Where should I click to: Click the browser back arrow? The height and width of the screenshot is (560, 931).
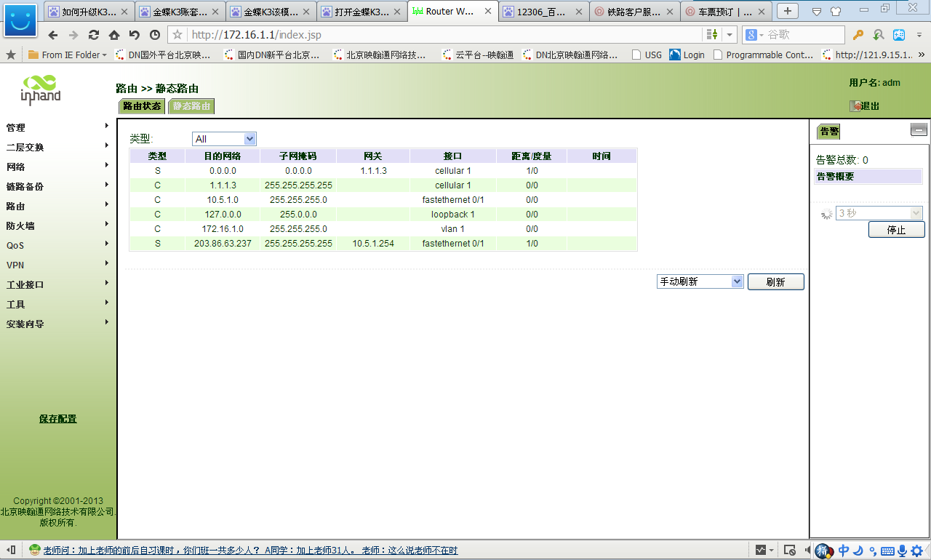tap(53, 35)
